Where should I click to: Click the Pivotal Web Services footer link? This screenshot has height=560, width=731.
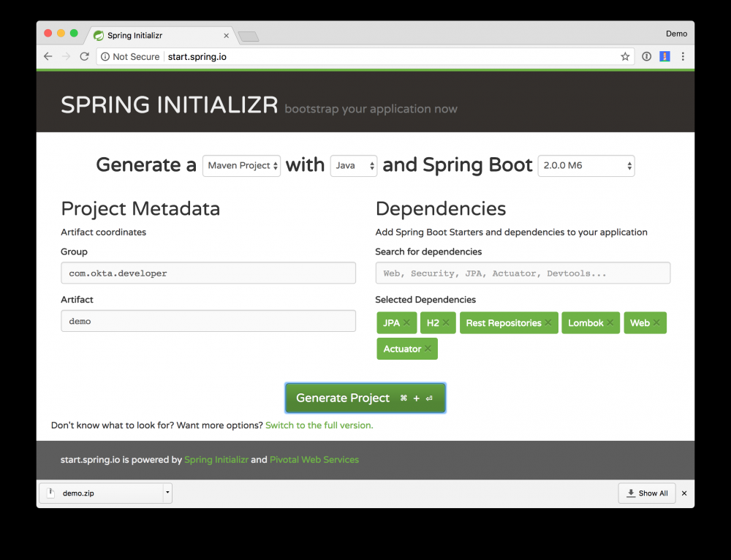314,459
